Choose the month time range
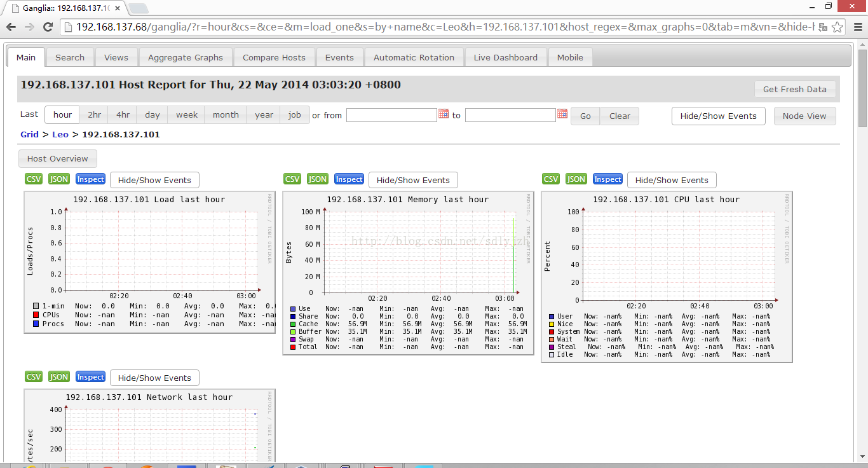This screenshot has width=868, height=468. tap(226, 115)
